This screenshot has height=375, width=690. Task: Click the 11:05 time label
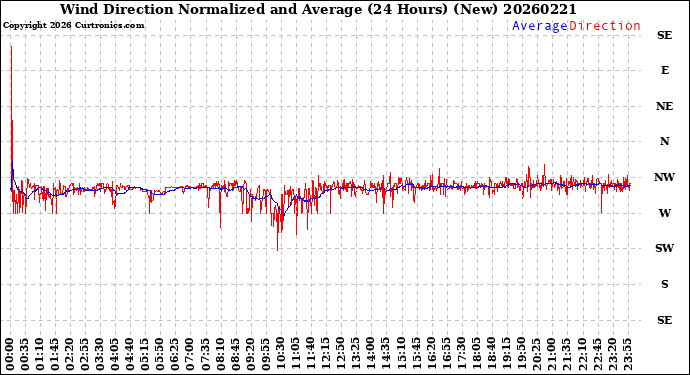(x=295, y=355)
